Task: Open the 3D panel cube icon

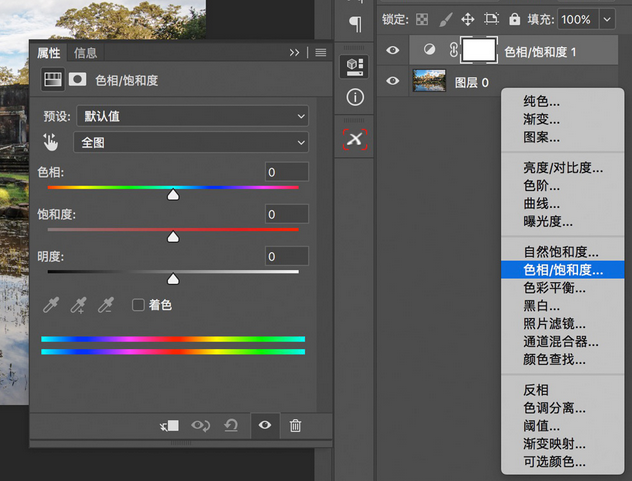Action: pyautogui.click(x=355, y=66)
